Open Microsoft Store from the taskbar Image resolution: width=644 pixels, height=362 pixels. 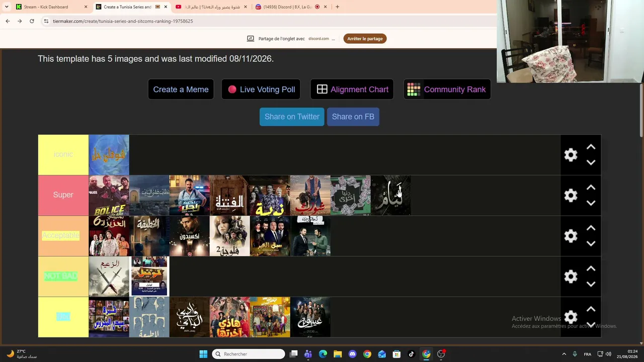[x=396, y=354]
